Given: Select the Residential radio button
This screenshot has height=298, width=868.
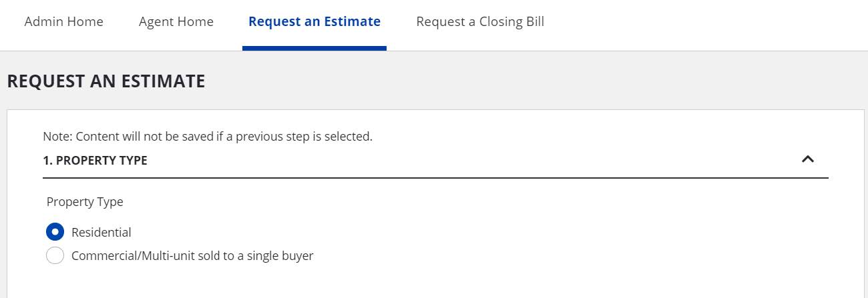Looking at the screenshot, I should pyautogui.click(x=55, y=232).
